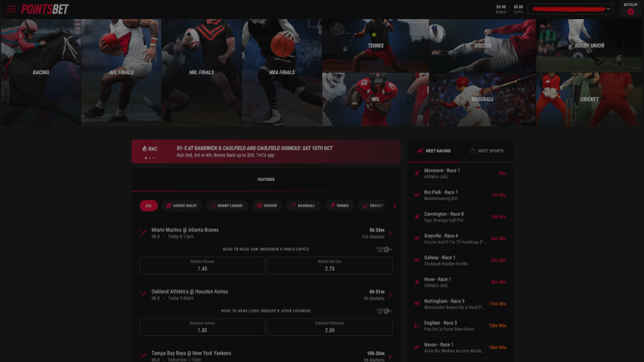The width and height of the screenshot is (644, 362).
Task: Click the flame RAC promo icon
Action: point(144,149)
